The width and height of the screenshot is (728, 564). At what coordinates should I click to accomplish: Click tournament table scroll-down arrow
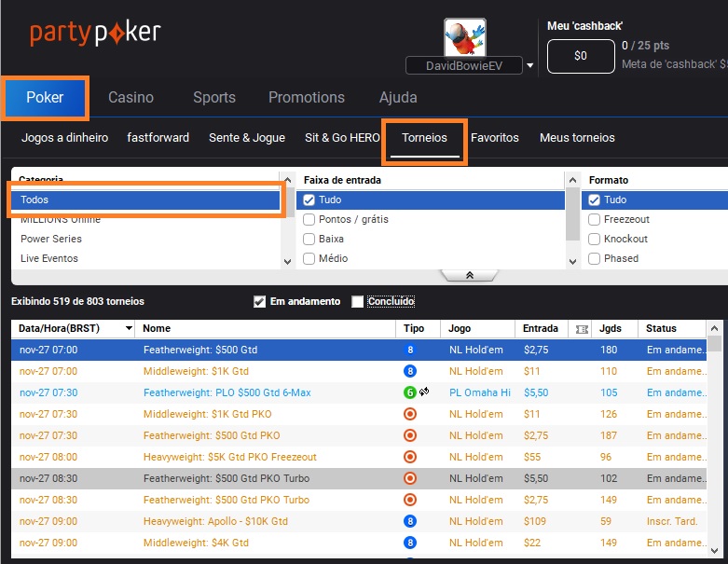[715, 551]
